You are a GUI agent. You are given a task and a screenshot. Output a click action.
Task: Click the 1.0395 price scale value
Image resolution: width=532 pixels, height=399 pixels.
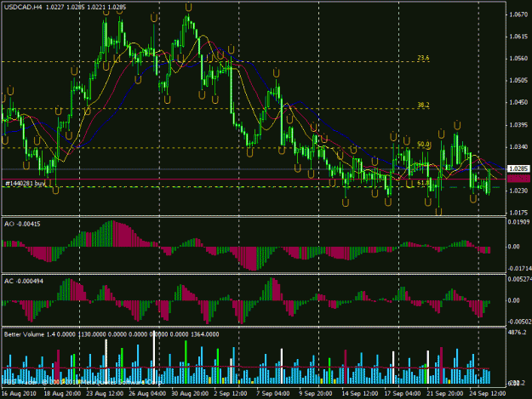(x=518, y=125)
